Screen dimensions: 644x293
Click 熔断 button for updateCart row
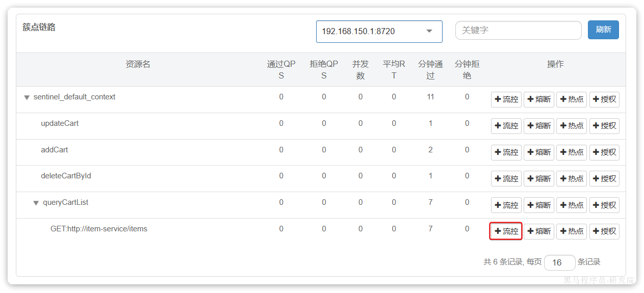(x=538, y=126)
